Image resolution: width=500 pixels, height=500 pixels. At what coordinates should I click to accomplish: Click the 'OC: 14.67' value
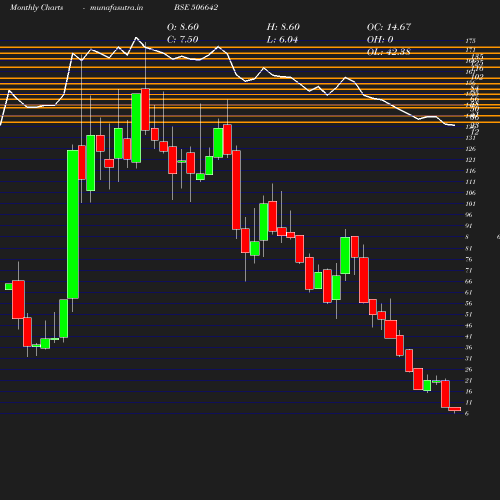coord(389,27)
